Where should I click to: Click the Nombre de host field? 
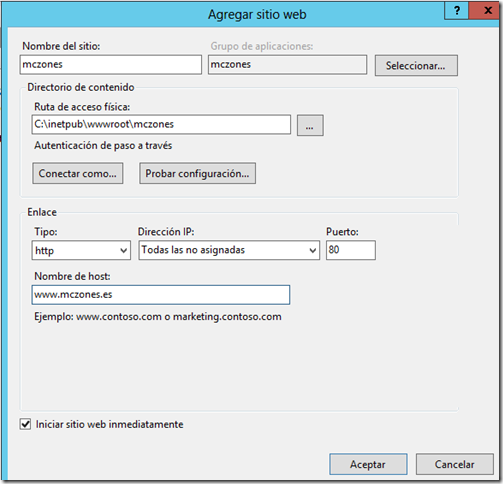161,295
